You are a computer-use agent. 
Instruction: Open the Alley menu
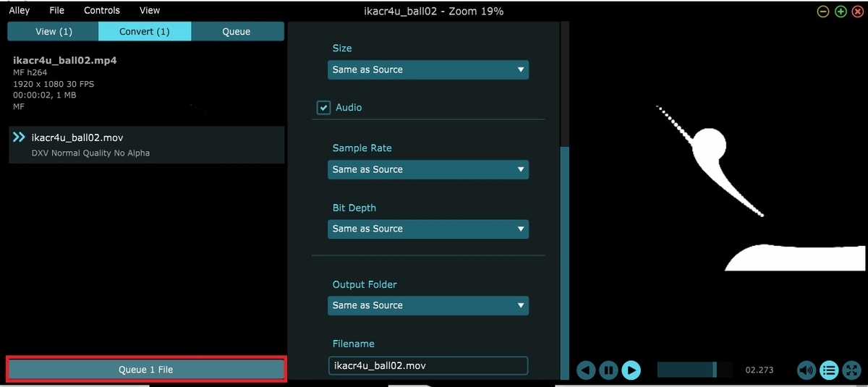point(20,11)
